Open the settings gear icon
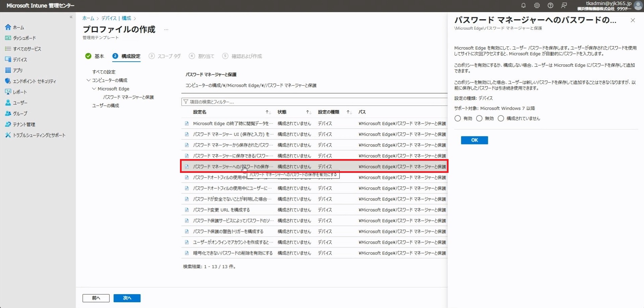 point(537,5)
